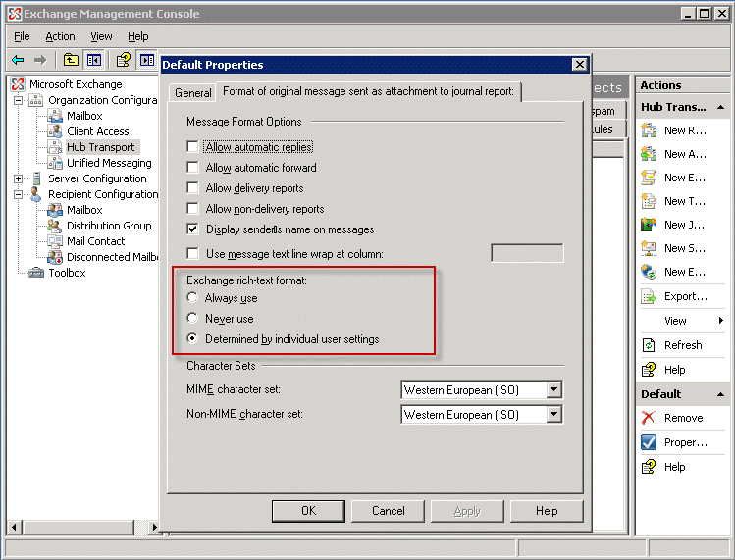735x560 pixels.
Task: Collapse the Organization Configuration tree node
Action: point(18,100)
